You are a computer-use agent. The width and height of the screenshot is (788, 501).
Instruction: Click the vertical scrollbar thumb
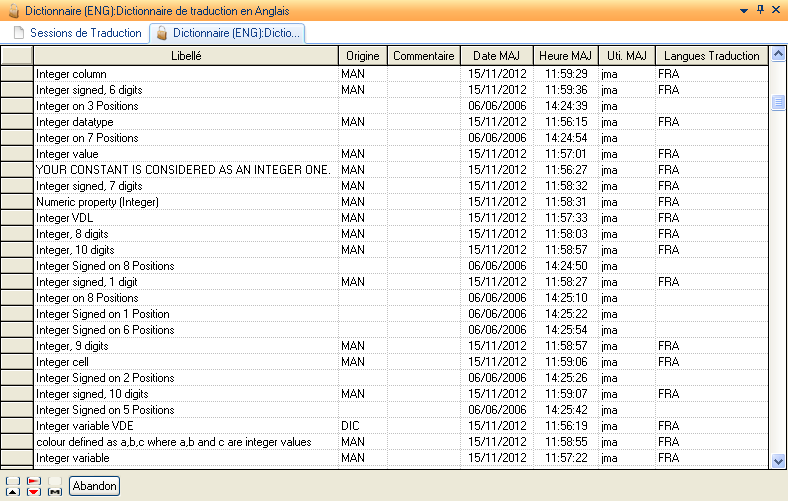(x=779, y=103)
